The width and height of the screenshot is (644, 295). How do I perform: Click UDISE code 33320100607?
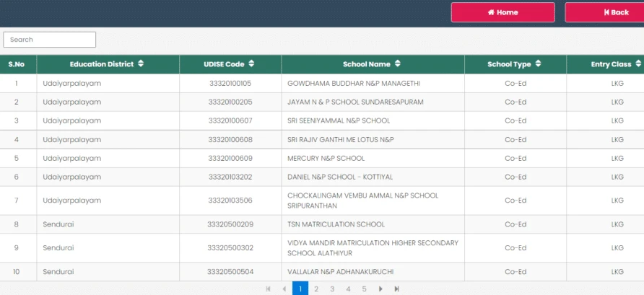(230, 120)
